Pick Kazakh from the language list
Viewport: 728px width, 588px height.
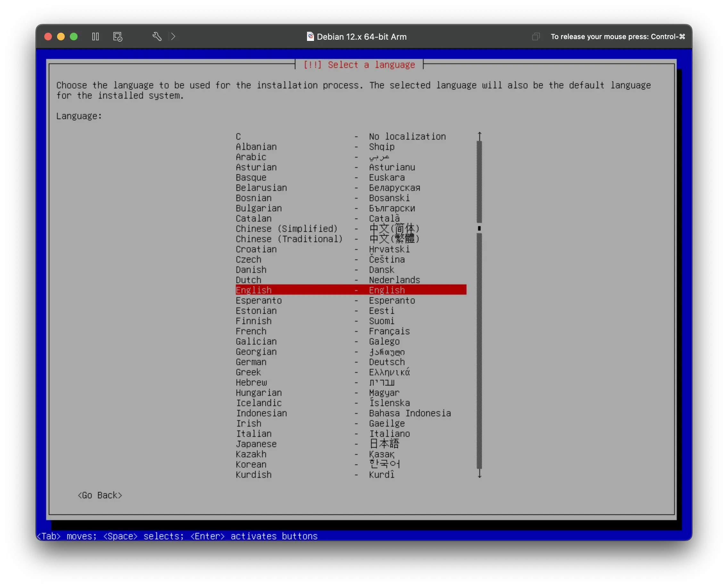351,454
